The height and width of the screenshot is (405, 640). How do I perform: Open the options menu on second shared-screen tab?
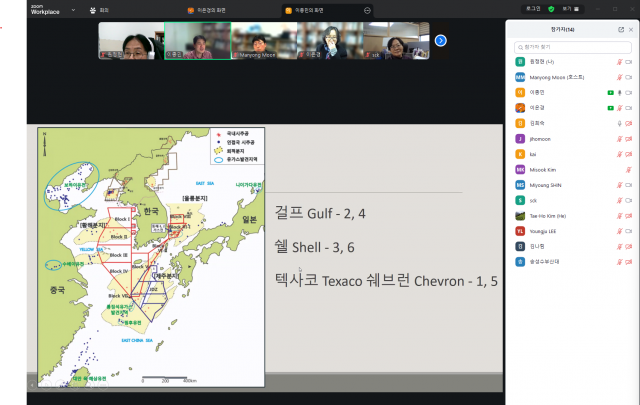click(x=367, y=10)
